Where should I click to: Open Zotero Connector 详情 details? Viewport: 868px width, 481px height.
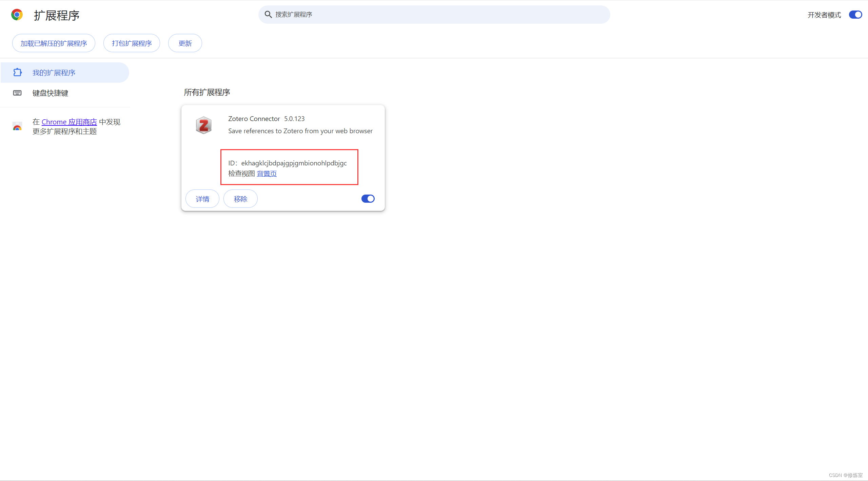click(202, 199)
